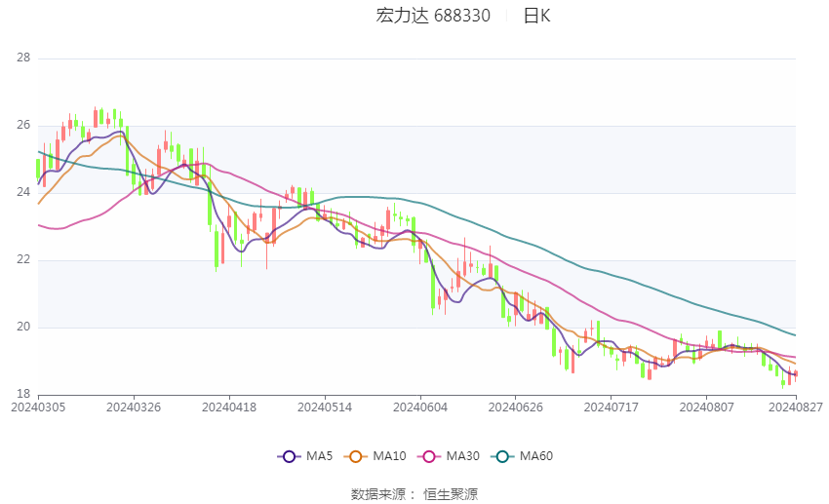829x504 pixels.
Task: Select the 20240418 date axis label
Action: click(229, 407)
